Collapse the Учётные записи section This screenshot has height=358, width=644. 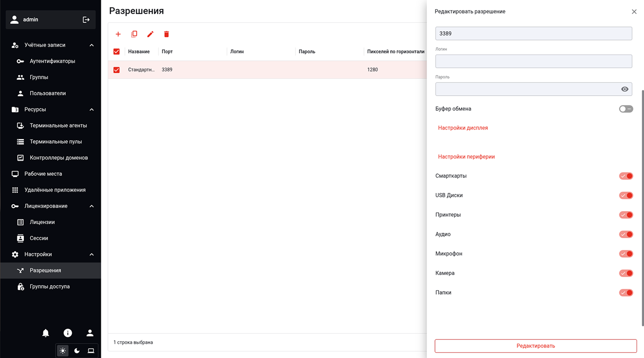click(91, 45)
